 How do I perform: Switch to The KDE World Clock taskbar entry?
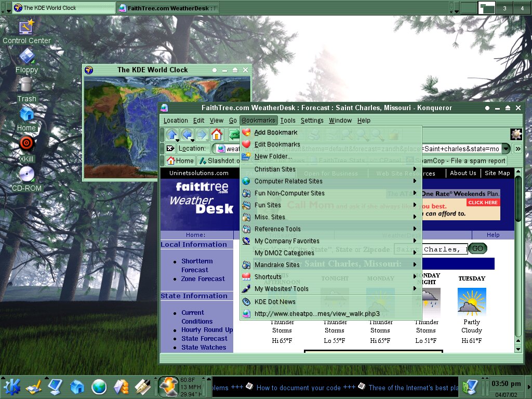coord(64,8)
